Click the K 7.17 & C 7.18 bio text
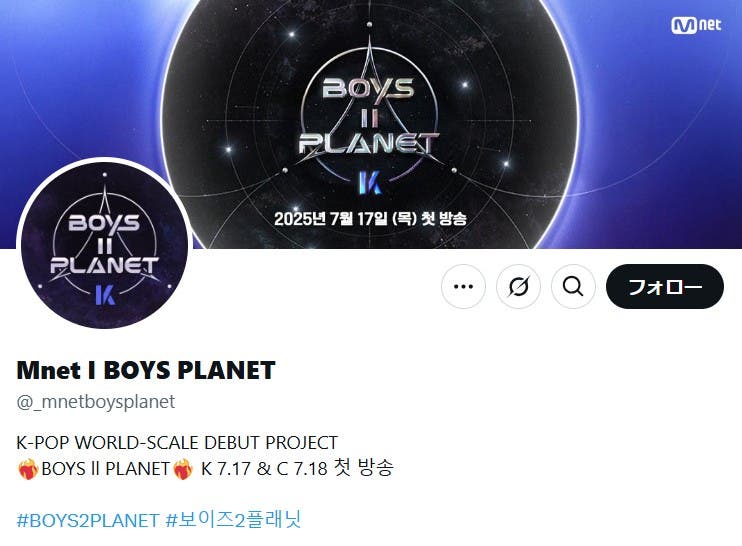 [x=264, y=469]
